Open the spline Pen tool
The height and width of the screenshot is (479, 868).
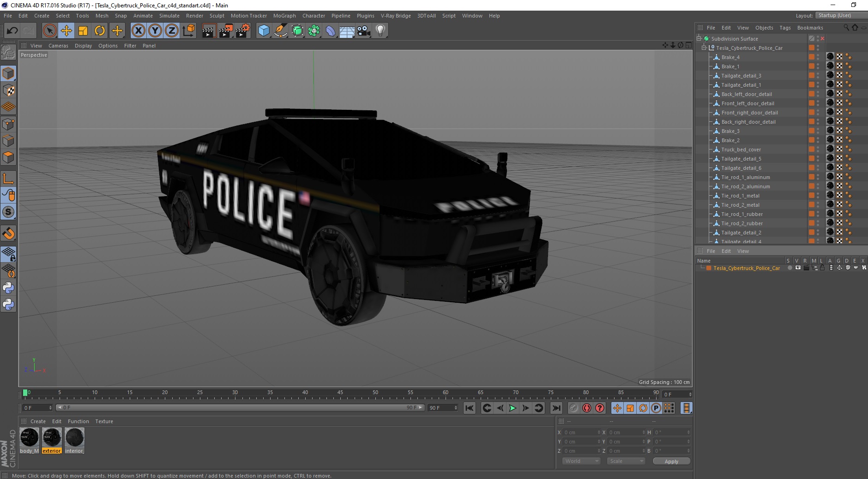[281, 31]
